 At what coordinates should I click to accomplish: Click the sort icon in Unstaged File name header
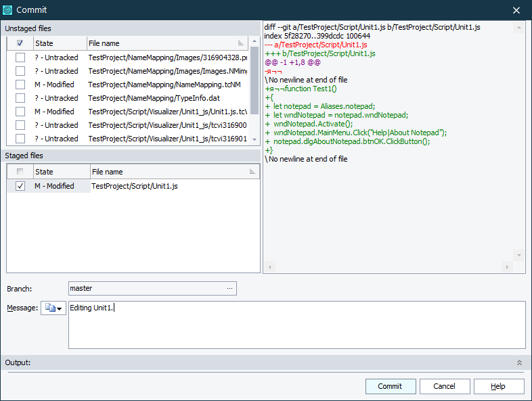(x=241, y=43)
